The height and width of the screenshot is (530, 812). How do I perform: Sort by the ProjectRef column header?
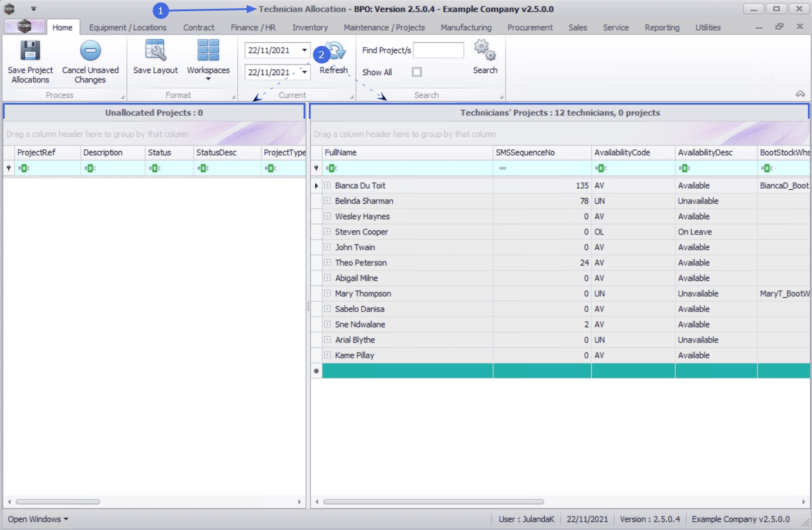[48, 153]
